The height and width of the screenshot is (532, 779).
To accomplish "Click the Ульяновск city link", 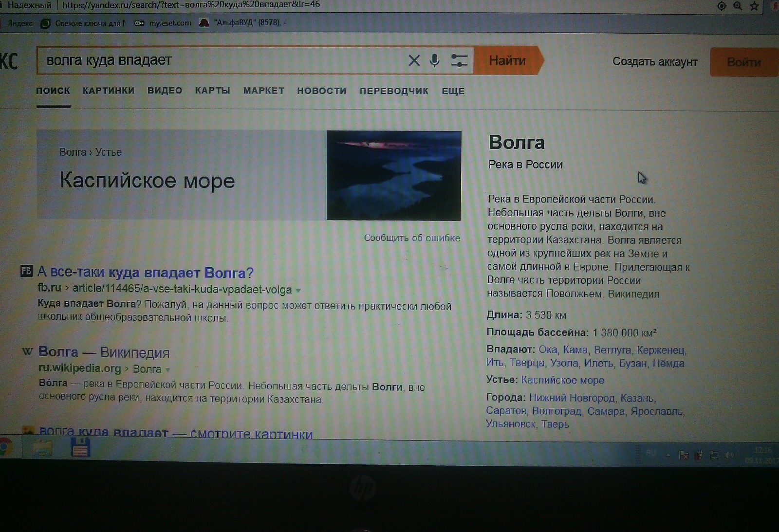I will click(x=511, y=424).
